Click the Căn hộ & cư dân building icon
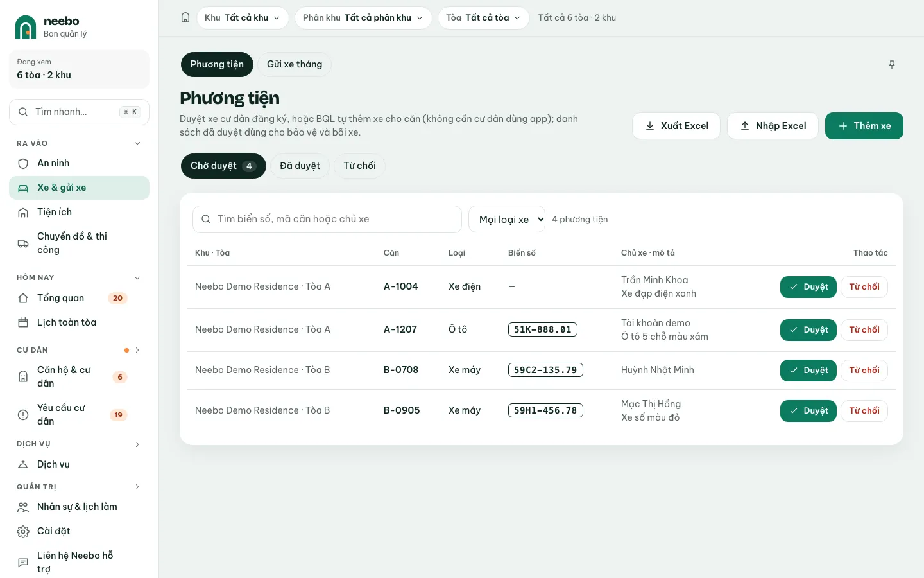Viewport: 924px width, 578px height. (x=23, y=376)
